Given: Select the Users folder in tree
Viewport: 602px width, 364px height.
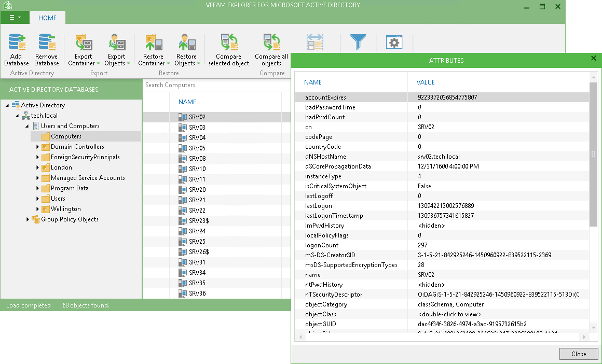Looking at the screenshot, I should pos(58,199).
